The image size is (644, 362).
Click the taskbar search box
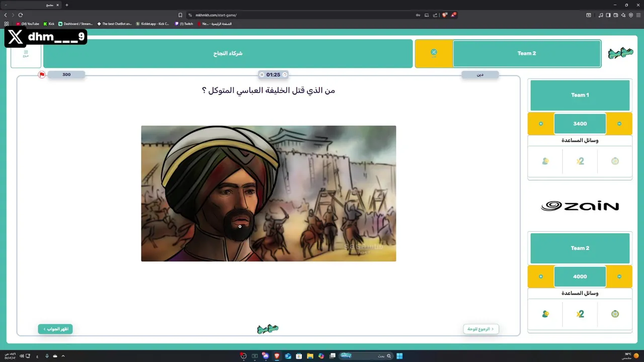coord(366,356)
